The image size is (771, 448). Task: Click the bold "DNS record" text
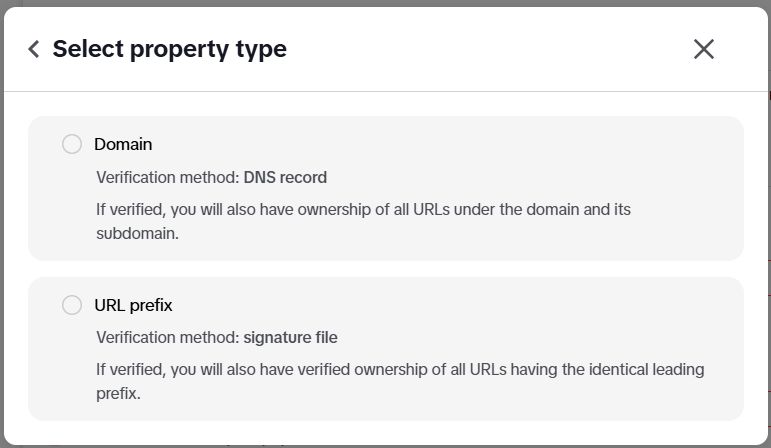[285, 178]
